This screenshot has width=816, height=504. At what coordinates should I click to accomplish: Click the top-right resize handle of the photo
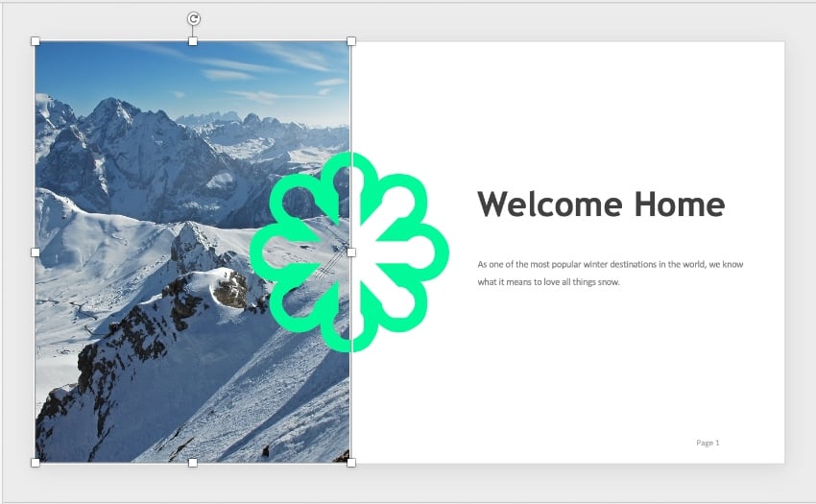click(351, 41)
